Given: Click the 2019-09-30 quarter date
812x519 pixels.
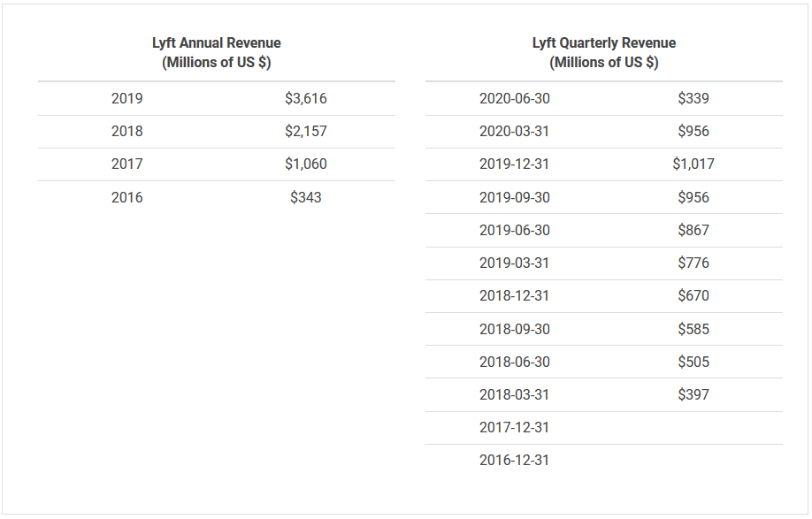Looking at the screenshot, I should [514, 197].
